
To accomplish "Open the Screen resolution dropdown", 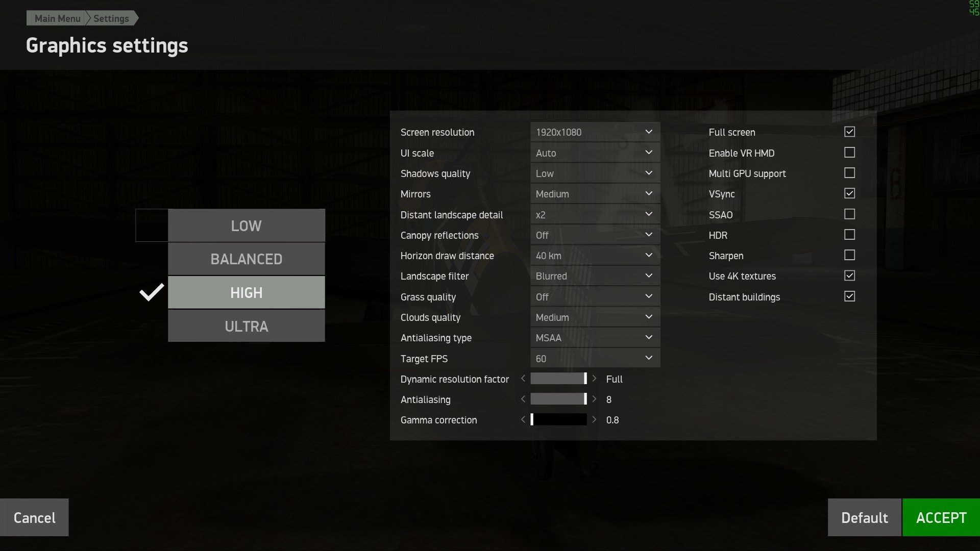I will (595, 132).
